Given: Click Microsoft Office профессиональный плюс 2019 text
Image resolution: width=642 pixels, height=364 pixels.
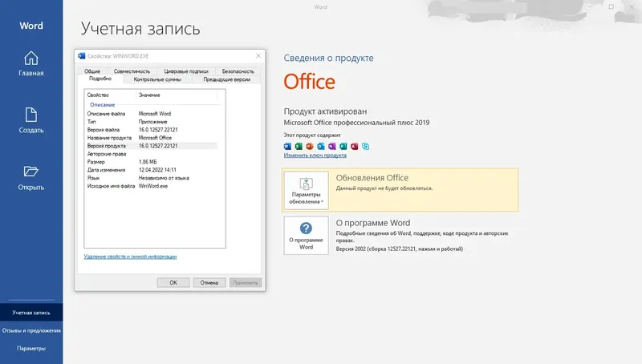Looking at the screenshot, I should 356,123.
